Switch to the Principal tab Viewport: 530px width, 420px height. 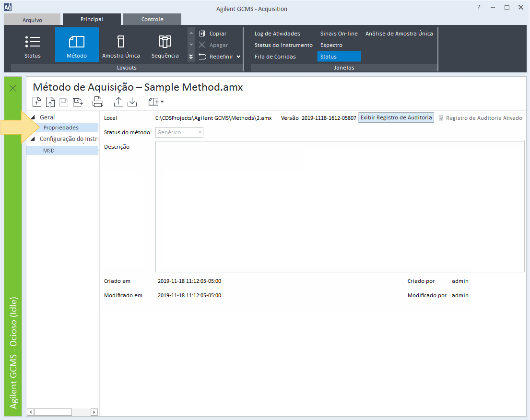92,19
